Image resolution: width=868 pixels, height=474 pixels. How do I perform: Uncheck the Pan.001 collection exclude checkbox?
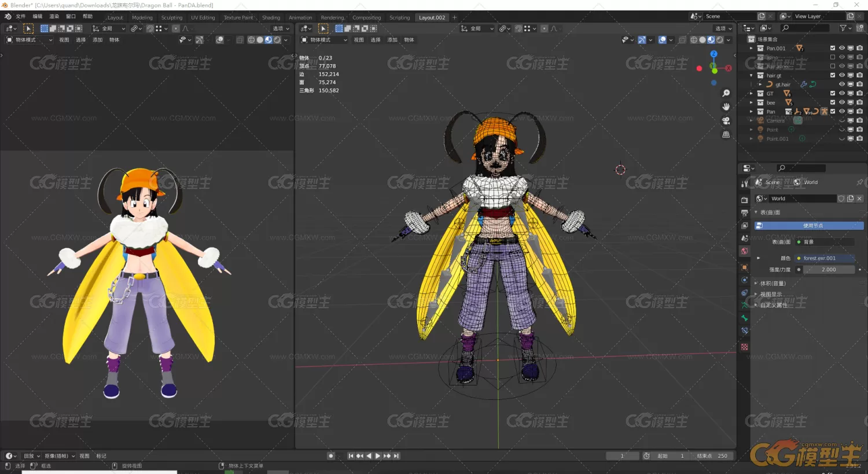833,48
